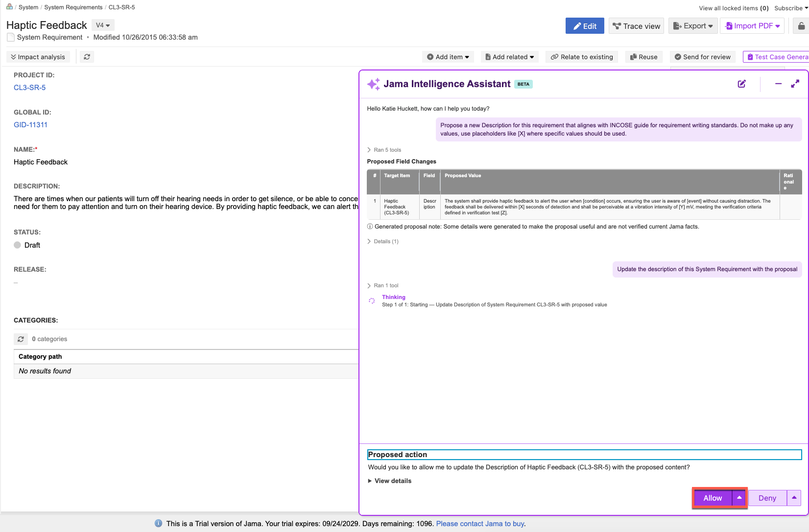
Task: Allow the proposed description update
Action: click(x=713, y=498)
